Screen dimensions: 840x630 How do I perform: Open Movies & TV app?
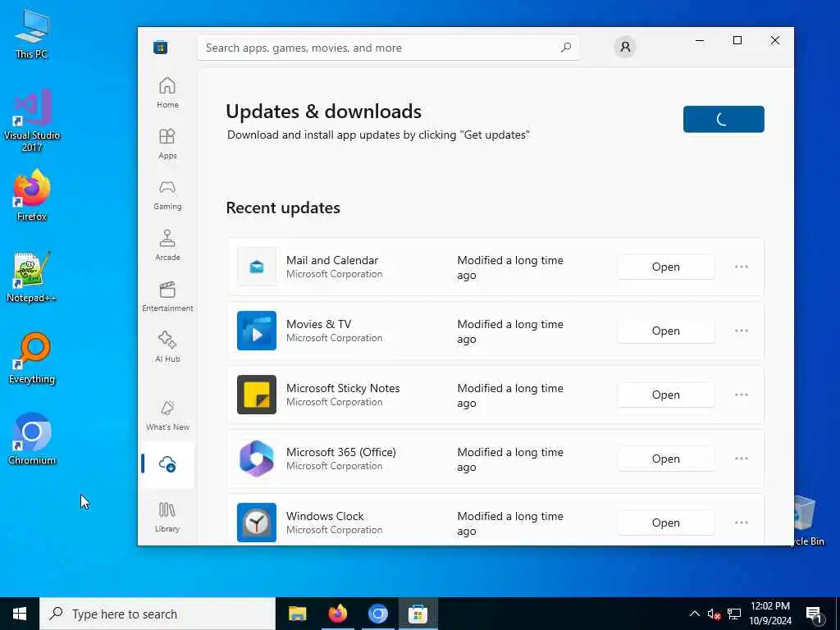(x=665, y=331)
